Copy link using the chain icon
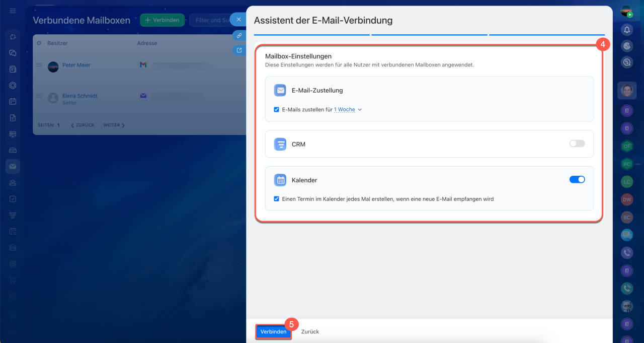This screenshot has width=644, height=343. click(x=239, y=36)
